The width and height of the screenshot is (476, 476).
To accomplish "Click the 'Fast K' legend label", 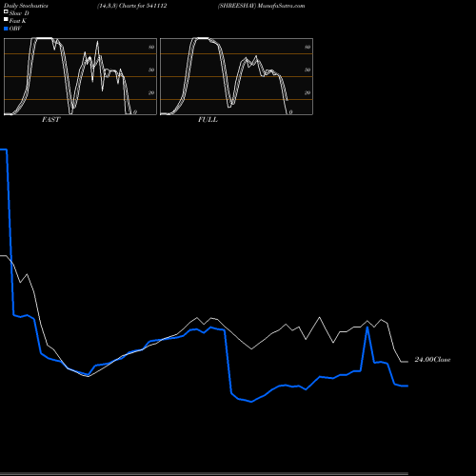I will [x=18, y=21].
